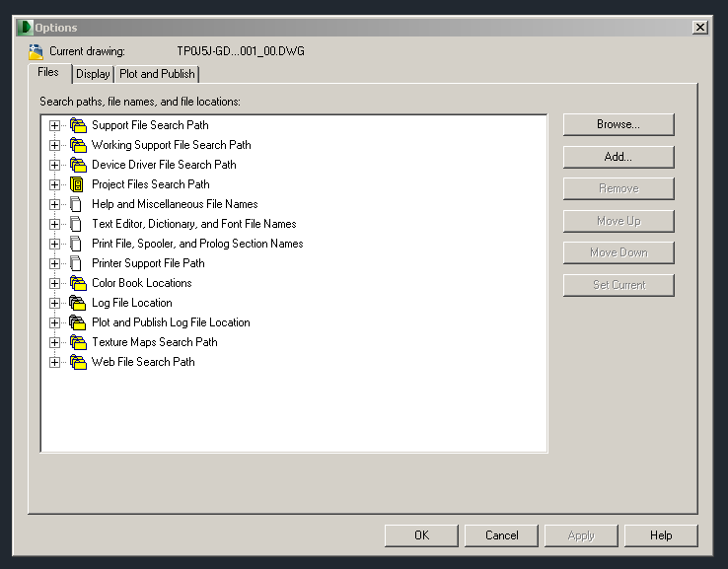Click the document icon beside Help and Miscellaneous File Names

(x=77, y=204)
